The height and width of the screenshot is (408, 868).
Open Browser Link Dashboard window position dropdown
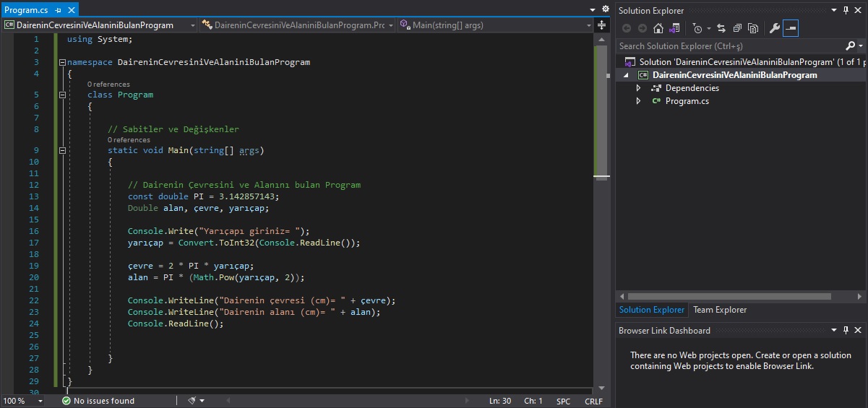(835, 330)
